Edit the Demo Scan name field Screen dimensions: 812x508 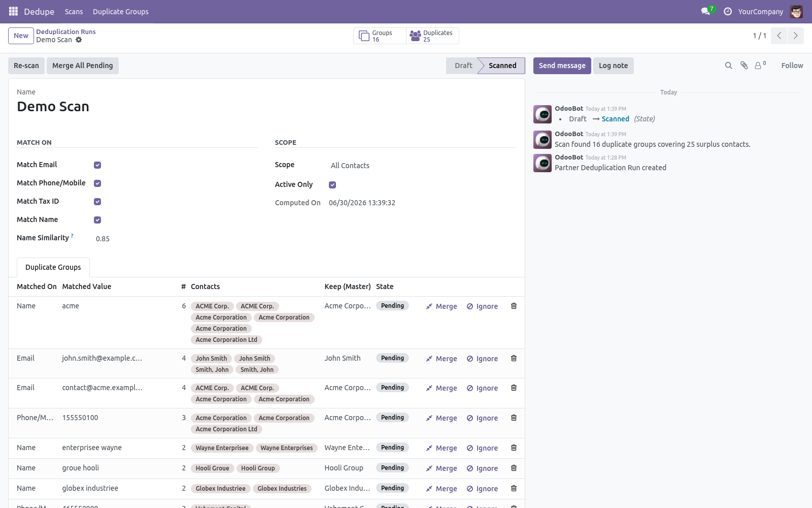(x=266, y=107)
